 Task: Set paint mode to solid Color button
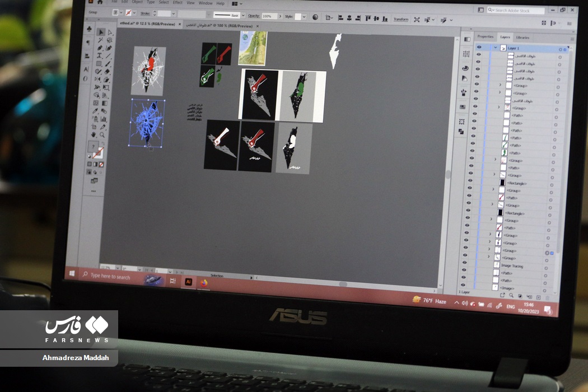tap(89, 164)
